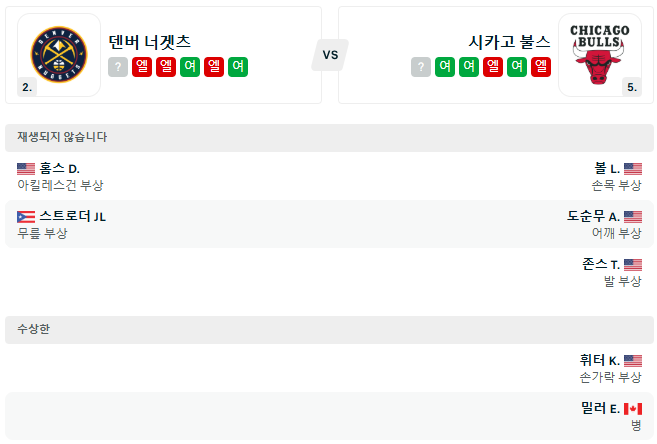Screen dimensions: 657x444
Task: Open player 존스 T.'s name link
Action: coord(600,264)
